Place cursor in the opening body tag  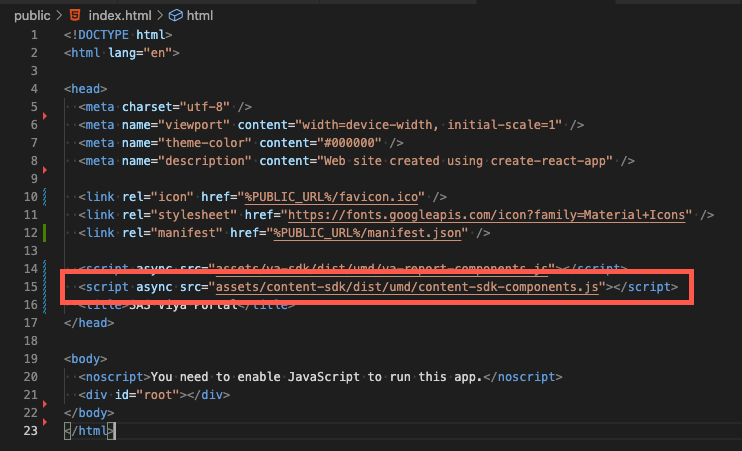point(84,359)
